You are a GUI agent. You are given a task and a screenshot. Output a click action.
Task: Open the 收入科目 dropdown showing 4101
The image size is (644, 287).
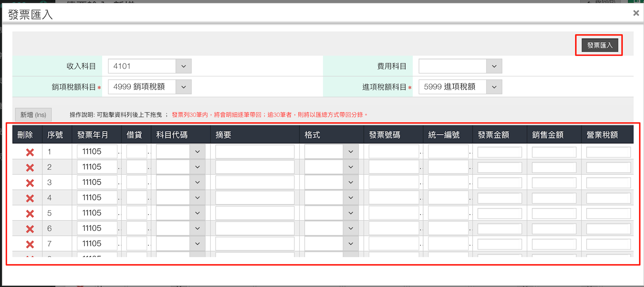183,66
